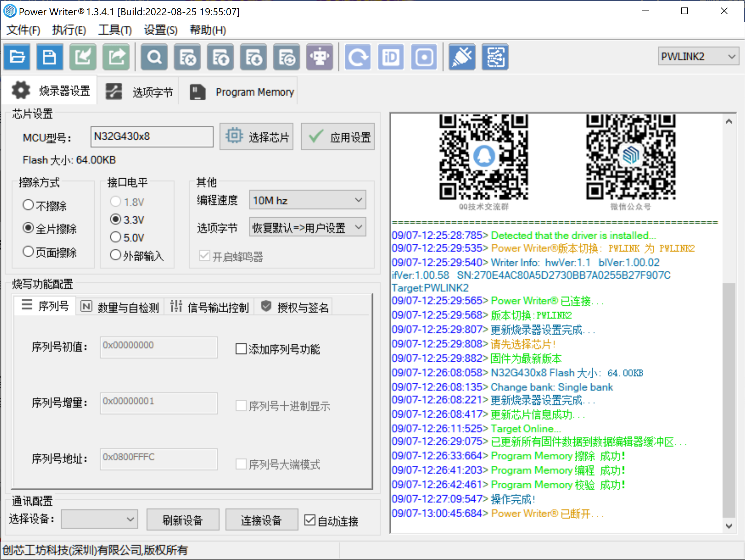This screenshot has width=745, height=560.
Task: Select the 不擦除 erase option
Action: coord(44,205)
